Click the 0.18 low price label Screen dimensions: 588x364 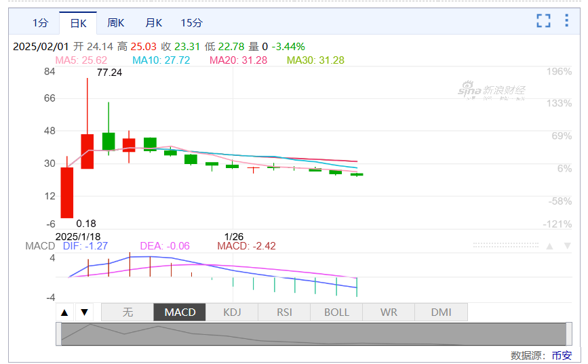pyautogui.click(x=86, y=224)
